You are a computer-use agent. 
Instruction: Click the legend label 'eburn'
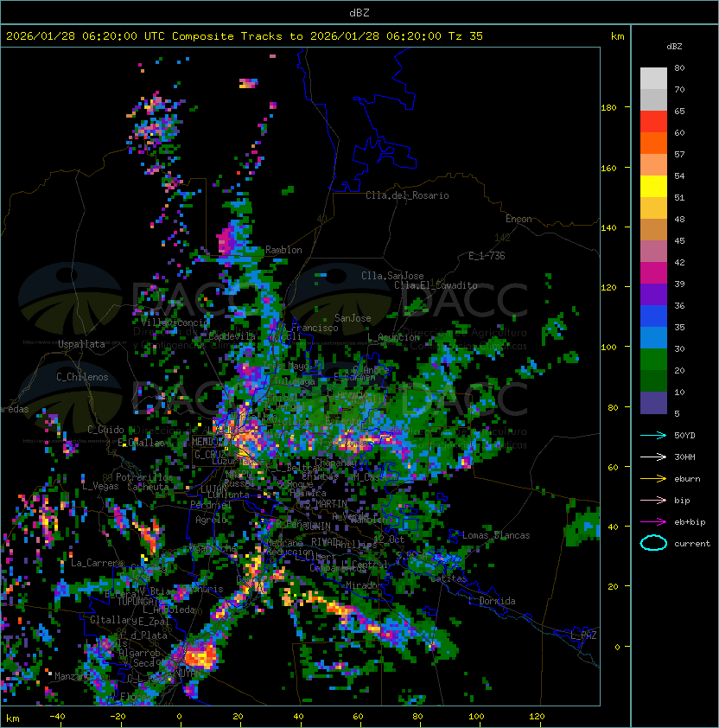point(687,479)
